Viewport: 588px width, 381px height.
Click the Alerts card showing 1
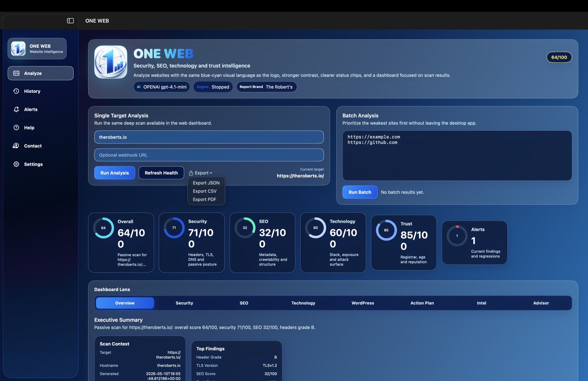pos(475,243)
